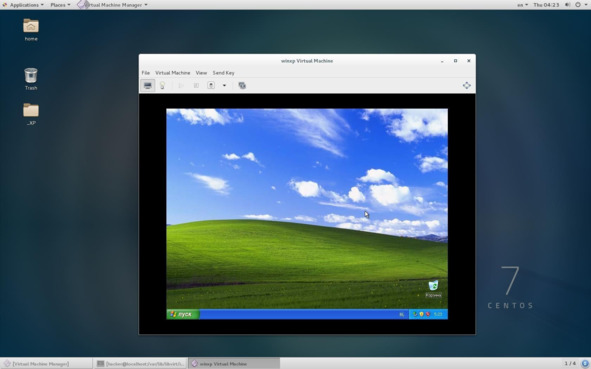Open the workspace switcher showing 1/4

[x=570, y=364]
